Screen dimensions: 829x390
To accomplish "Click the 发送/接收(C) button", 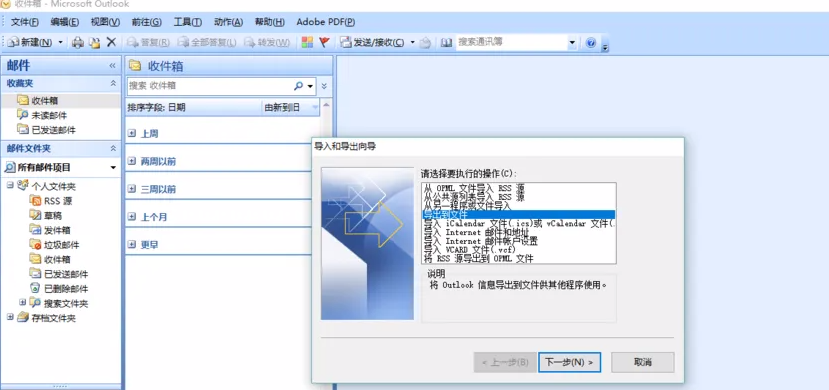I will pyautogui.click(x=373, y=42).
